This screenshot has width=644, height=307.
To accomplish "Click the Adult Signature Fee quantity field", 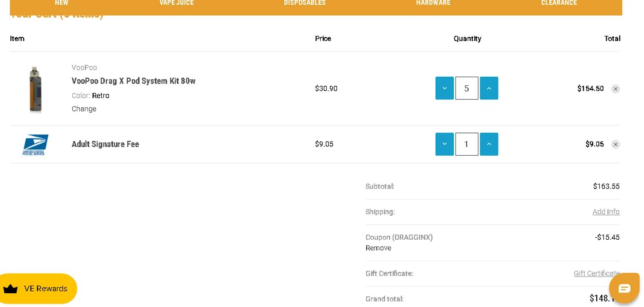I will pyautogui.click(x=467, y=144).
